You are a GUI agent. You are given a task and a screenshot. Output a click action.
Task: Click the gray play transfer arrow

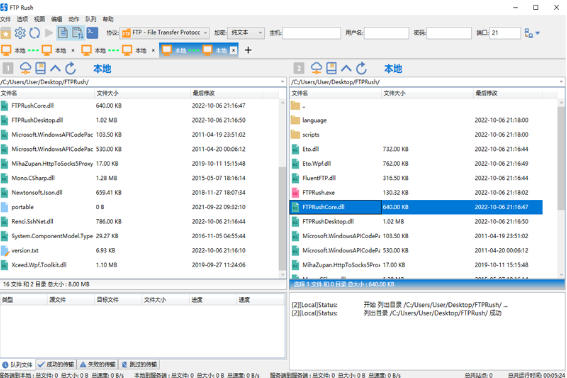(x=49, y=33)
